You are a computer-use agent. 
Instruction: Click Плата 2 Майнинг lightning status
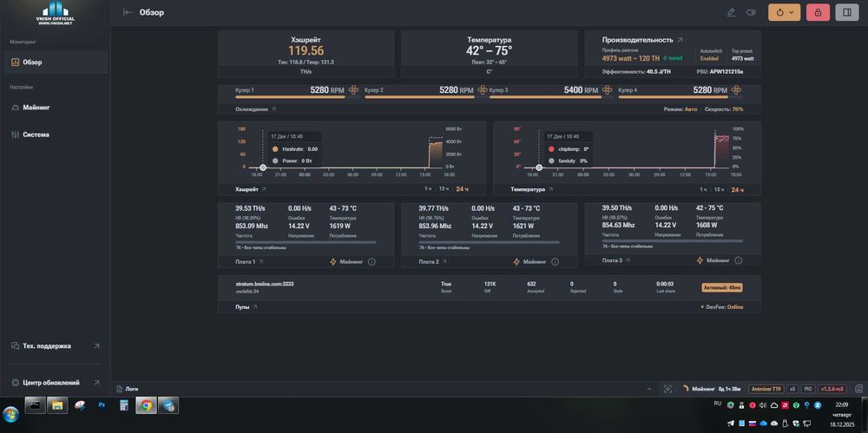coord(529,261)
